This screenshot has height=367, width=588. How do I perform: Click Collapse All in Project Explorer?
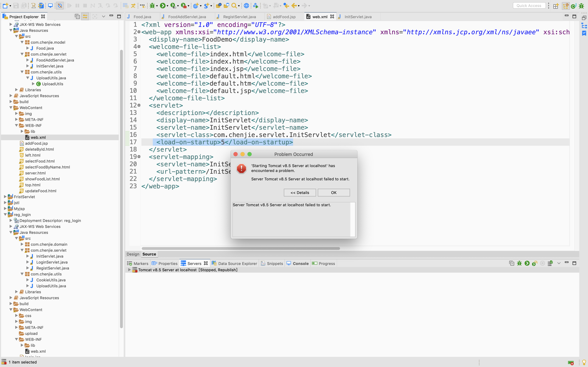[x=77, y=16]
